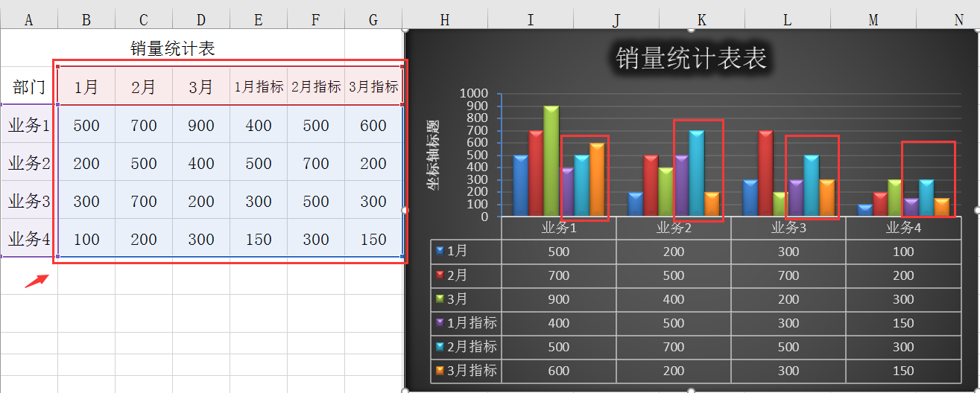Select column A header
The image size is (980, 393).
29,21
